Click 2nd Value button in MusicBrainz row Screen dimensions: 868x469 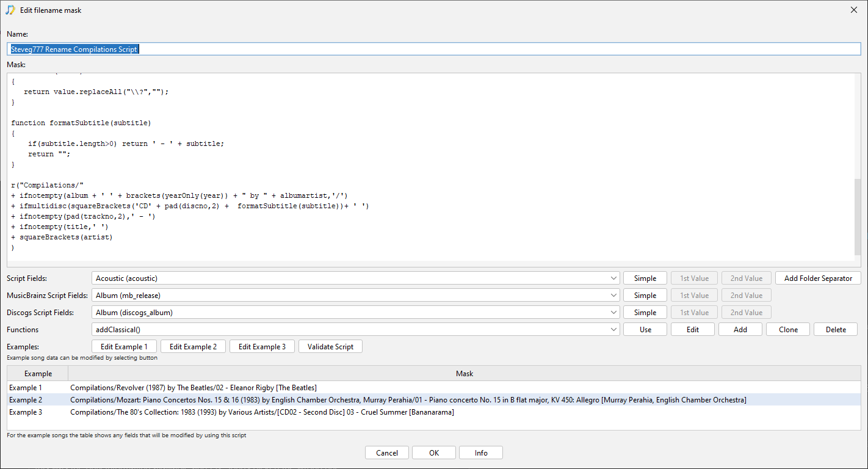point(747,296)
